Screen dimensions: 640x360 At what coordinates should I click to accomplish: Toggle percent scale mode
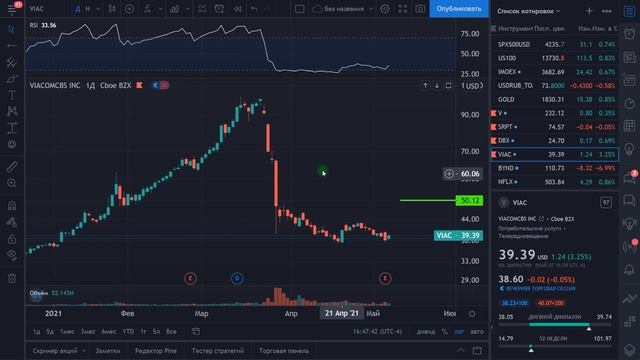[444, 331]
